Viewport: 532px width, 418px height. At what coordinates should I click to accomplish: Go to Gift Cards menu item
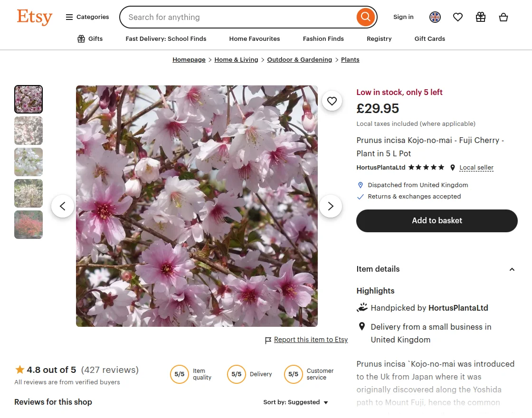[429, 39]
